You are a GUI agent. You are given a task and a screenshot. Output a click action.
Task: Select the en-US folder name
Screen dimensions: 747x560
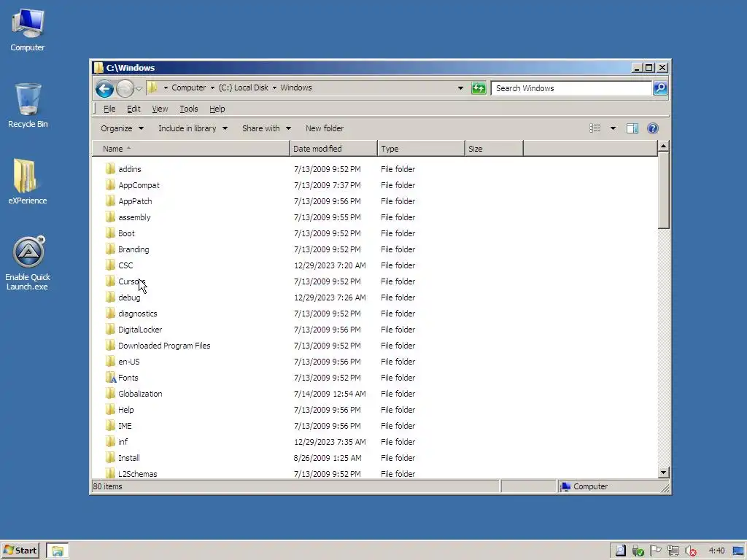point(128,362)
